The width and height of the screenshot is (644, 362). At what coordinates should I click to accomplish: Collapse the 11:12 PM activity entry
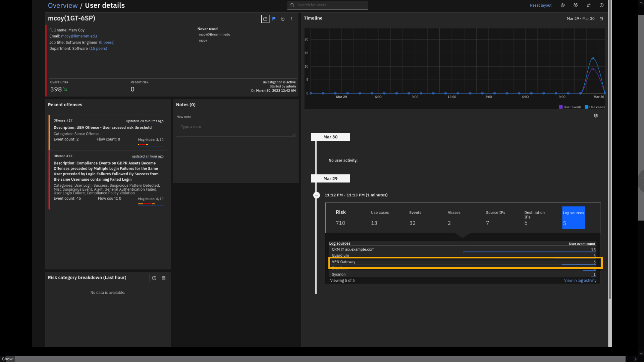pos(316,195)
